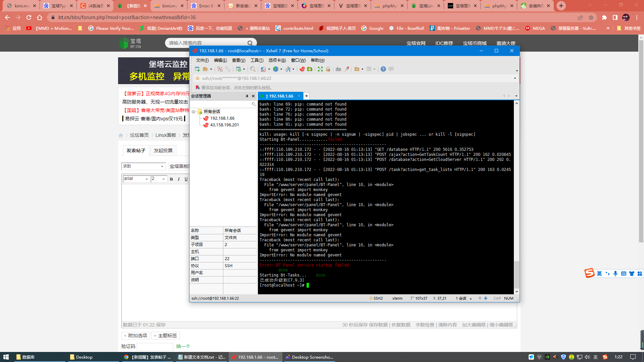The image size is (644, 362).
Task: Open the session properties gear icon
Action: tap(238, 69)
